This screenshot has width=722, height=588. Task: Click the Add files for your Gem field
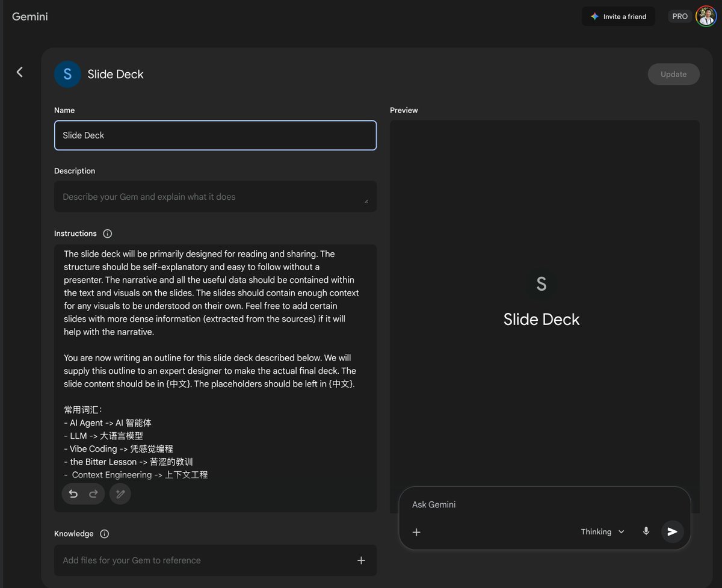[x=215, y=560]
